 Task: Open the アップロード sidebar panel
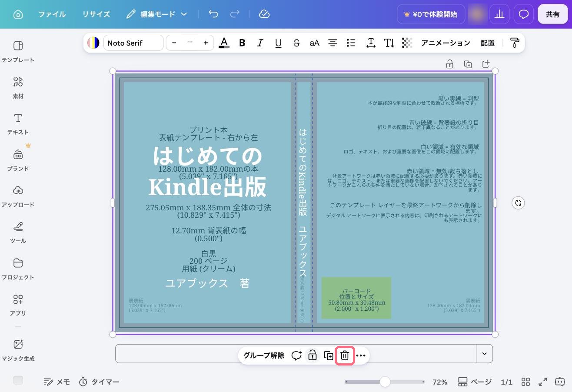(x=18, y=196)
